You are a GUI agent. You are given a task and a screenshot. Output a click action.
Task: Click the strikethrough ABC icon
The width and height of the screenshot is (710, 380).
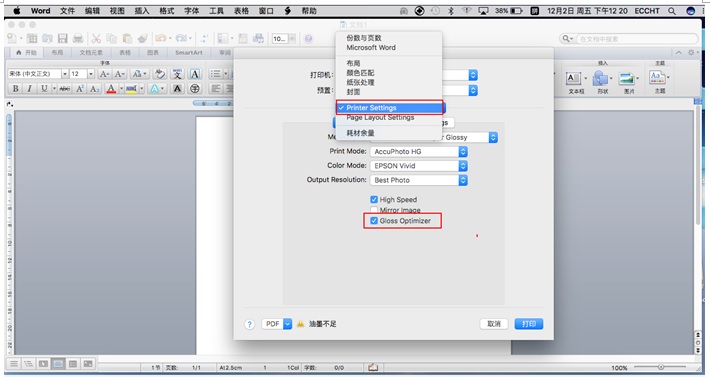coord(65,88)
